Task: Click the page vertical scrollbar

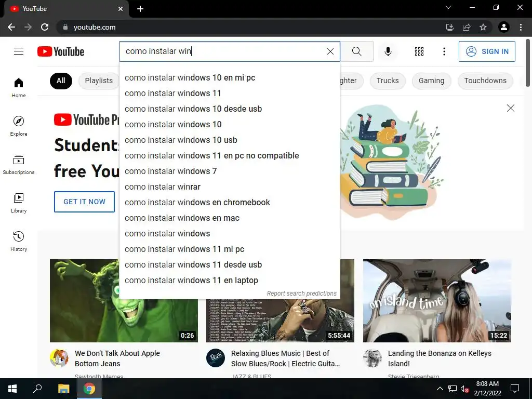Action: click(528, 63)
